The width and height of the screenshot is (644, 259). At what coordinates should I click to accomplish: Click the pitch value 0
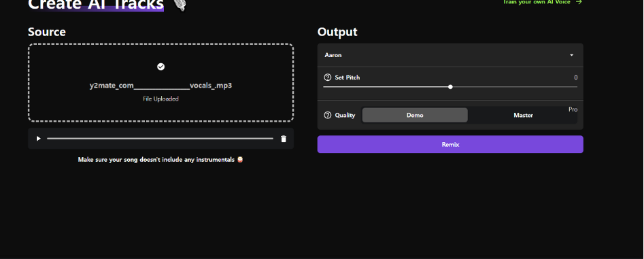click(576, 77)
